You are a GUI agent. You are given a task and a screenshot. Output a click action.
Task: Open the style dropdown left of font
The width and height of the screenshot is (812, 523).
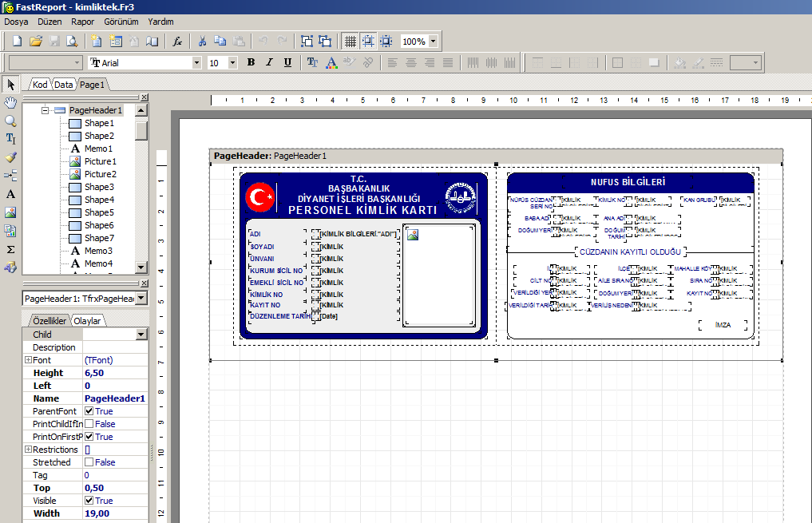click(x=77, y=62)
